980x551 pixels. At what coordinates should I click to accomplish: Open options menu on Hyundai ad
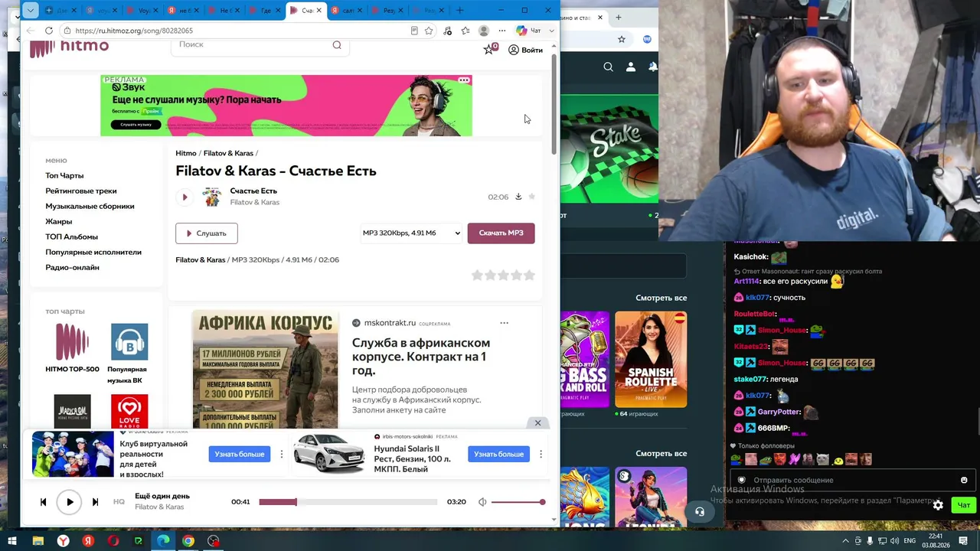(x=541, y=454)
